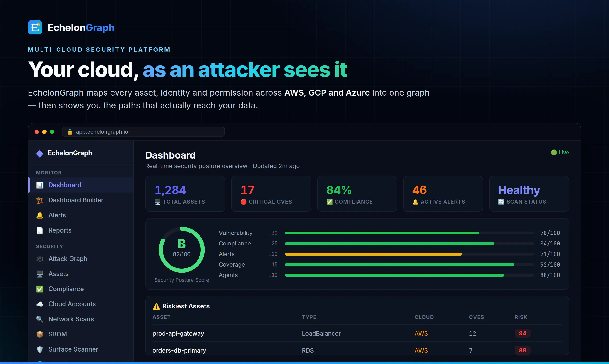Open the Assets page in sidebar

tap(81, 274)
